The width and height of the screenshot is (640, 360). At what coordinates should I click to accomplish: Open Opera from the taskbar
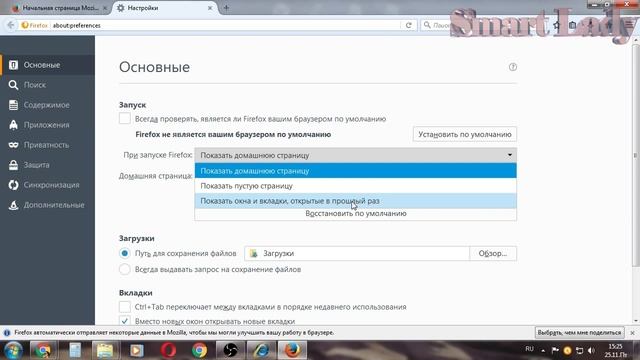168,350
